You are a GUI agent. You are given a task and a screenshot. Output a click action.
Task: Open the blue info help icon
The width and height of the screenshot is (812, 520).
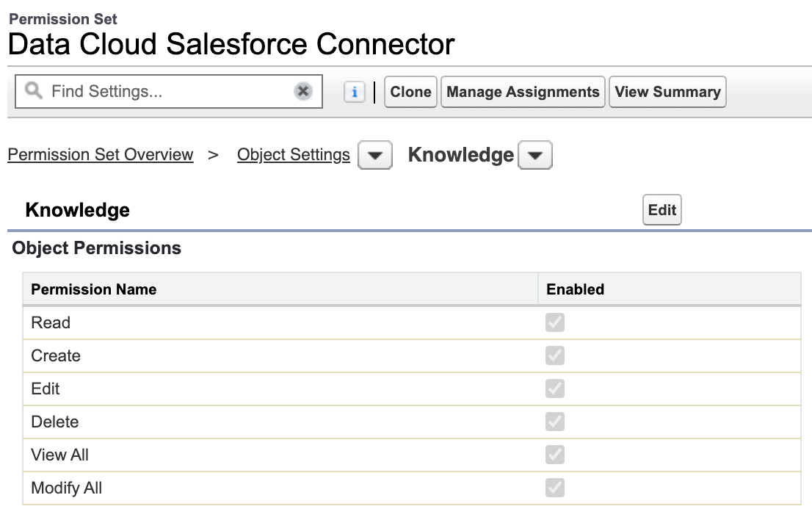click(x=354, y=93)
